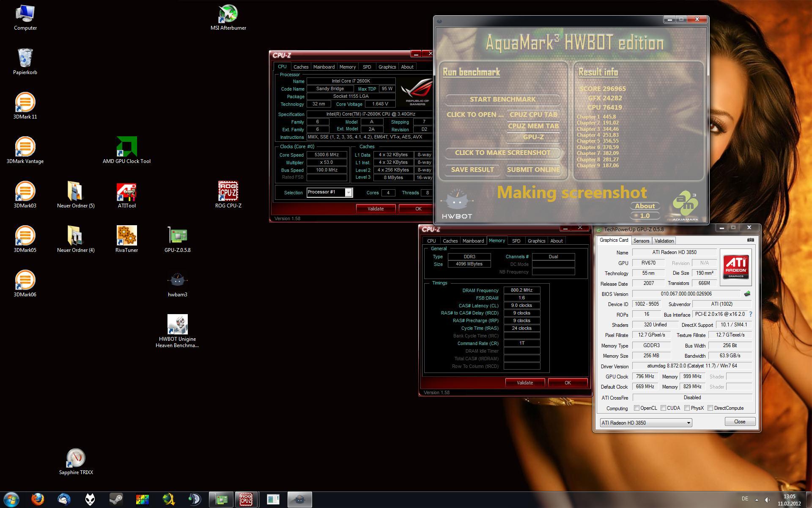Open About tab in top CPU-Z window
The height and width of the screenshot is (508, 812).
pos(407,67)
